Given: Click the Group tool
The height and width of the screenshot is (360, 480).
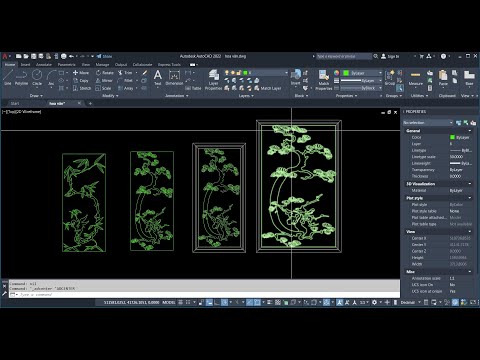Looking at the screenshot, I should coord(390,77).
